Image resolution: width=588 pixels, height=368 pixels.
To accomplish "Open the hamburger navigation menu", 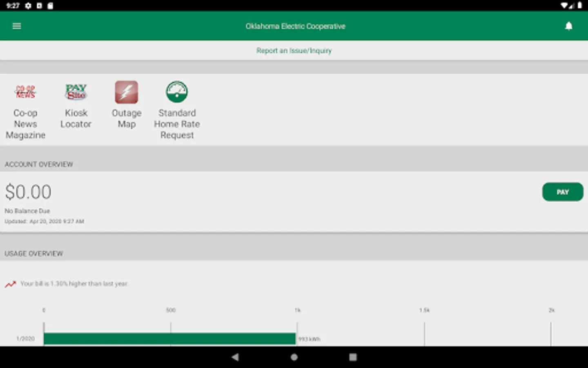I will 17,26.
